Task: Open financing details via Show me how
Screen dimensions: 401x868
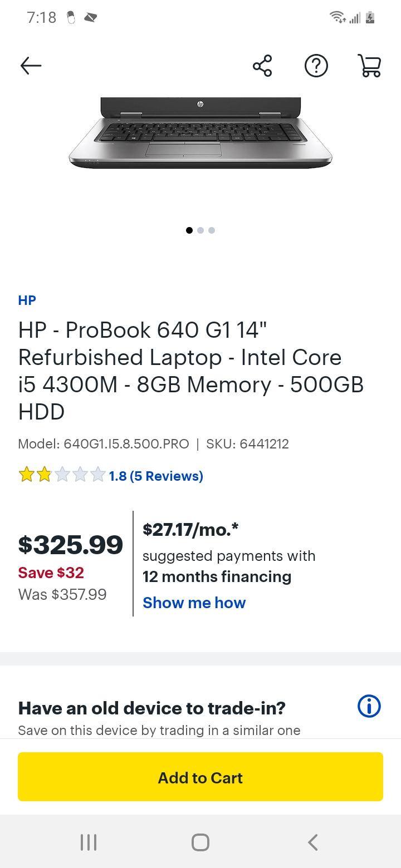Action: [x=194, y=603]
